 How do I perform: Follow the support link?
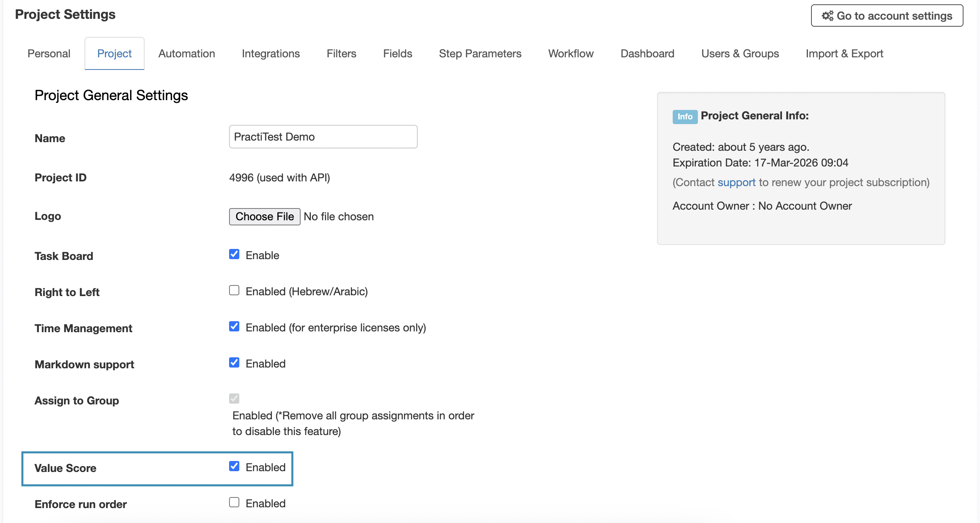736,183
